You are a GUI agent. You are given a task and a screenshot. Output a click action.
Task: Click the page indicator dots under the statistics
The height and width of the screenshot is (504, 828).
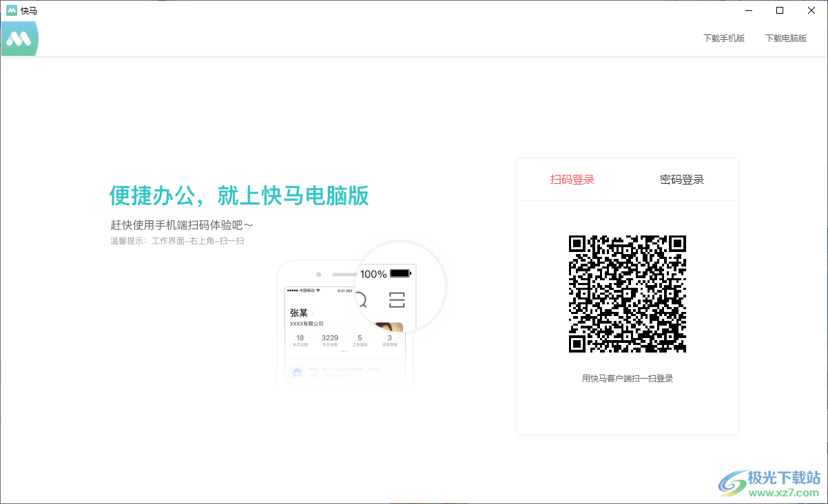(x=346, y=351)
